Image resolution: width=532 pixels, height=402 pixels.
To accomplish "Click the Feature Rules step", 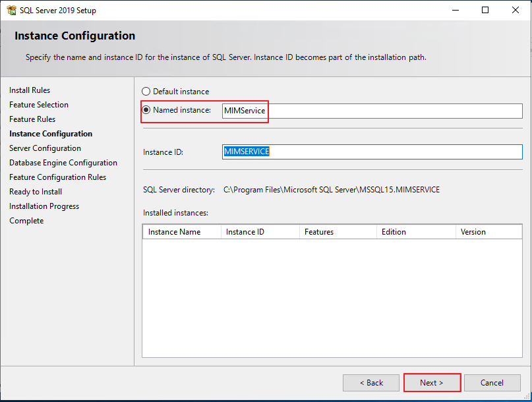I will point(32,119).
